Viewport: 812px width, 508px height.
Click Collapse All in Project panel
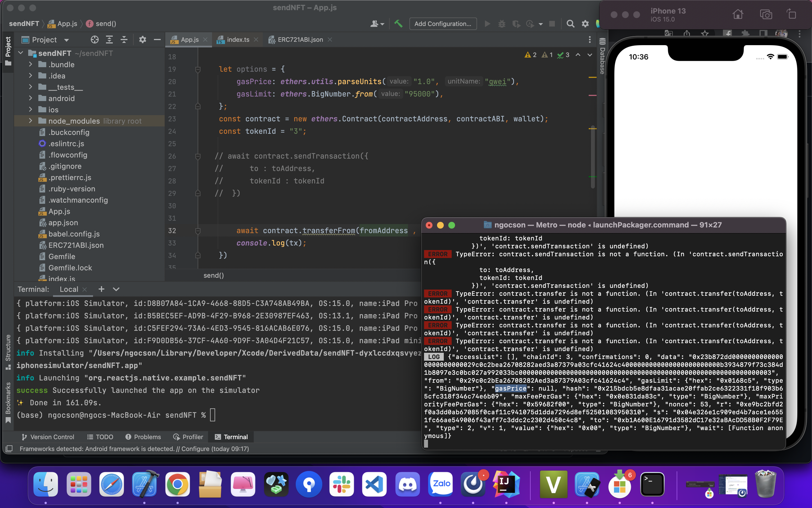pyautogui.click(x=124, y=40)
